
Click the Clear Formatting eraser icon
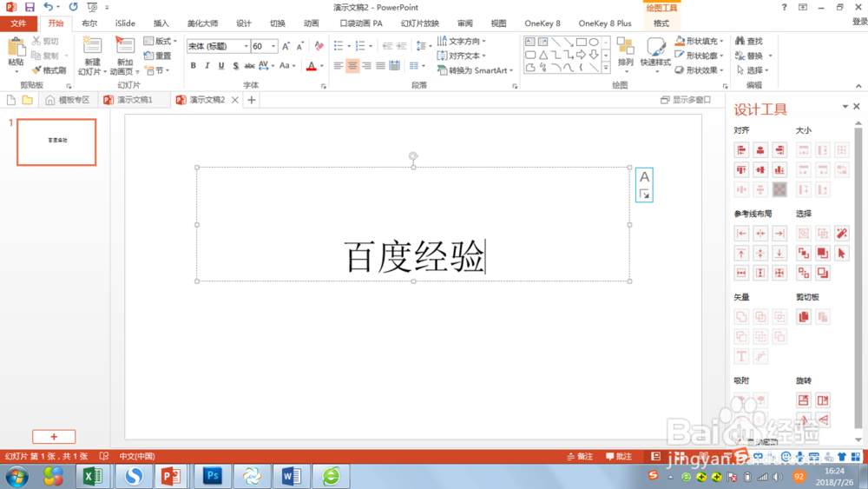(x=319, y=46)
